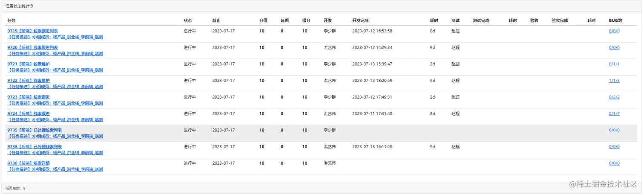Click the 开发完成 column header
This screenshot has height=195, width=644.
[360, 20]
